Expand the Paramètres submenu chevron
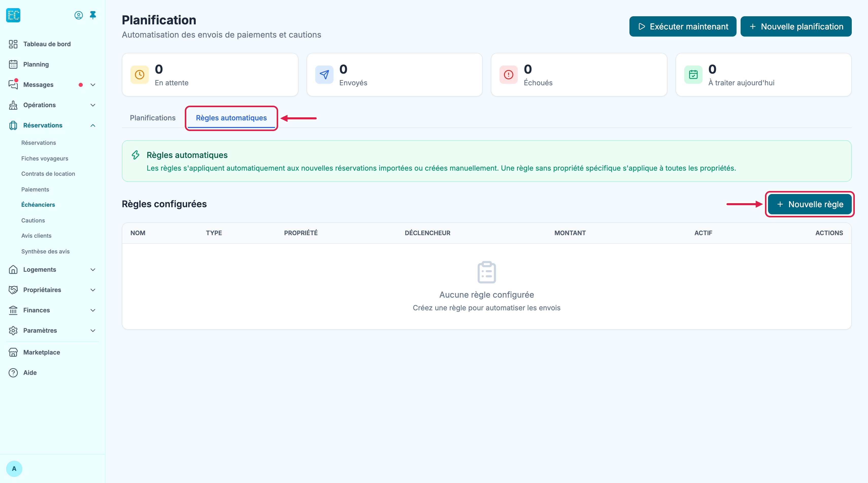Viewport: 868px width, 483px height. (93, 331)
